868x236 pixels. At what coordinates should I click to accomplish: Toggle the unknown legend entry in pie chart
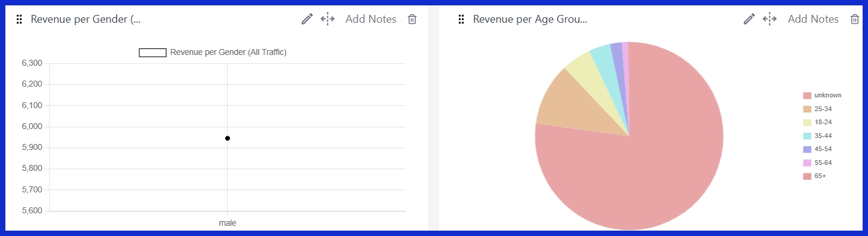(823, 96)
